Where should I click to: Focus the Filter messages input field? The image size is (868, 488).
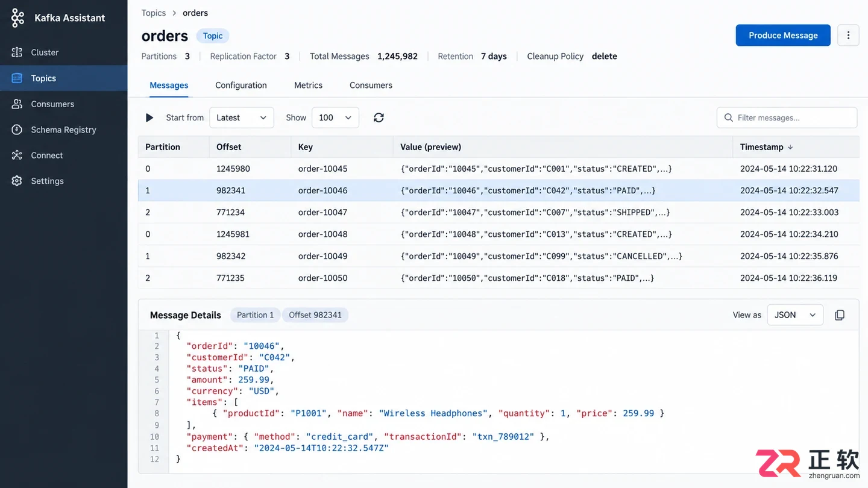tap(787, 117)
